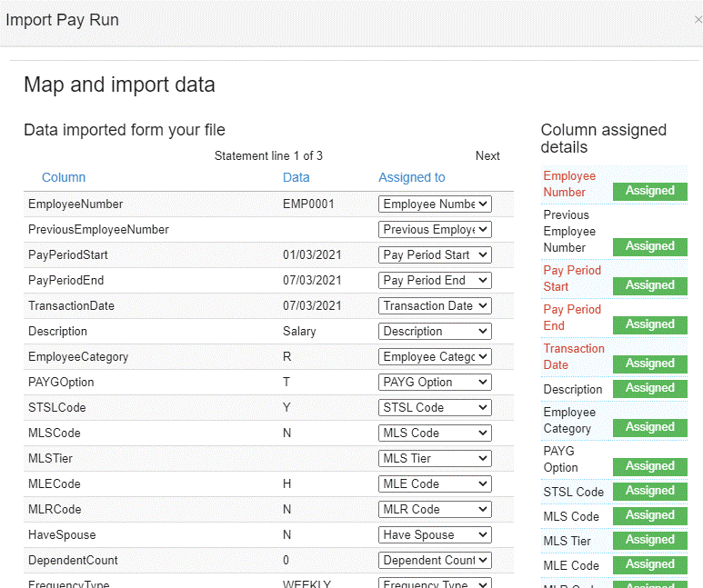Viewport: 703px width, 588px height.
Task: Click the Column header
Action: pyautogui.click(x=64, y=177)
